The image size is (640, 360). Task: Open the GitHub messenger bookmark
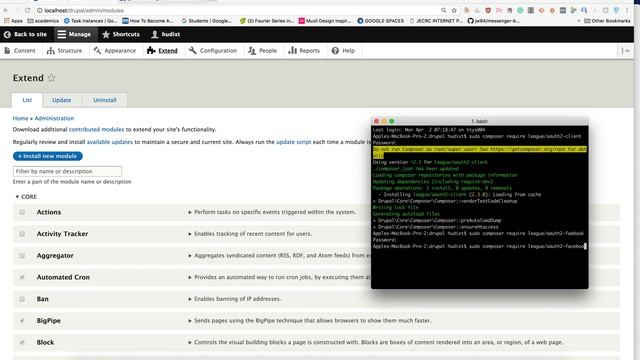493,21
